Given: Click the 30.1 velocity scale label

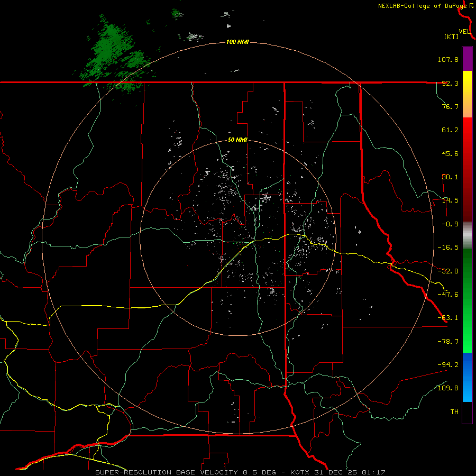Looking at the screenshot, I should tap(450, 177).
